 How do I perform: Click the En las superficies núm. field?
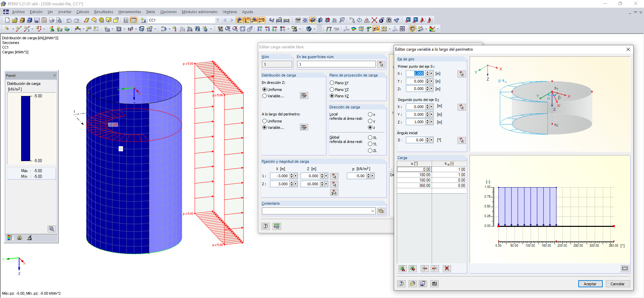pyautogui.click(x=336, y=64)
